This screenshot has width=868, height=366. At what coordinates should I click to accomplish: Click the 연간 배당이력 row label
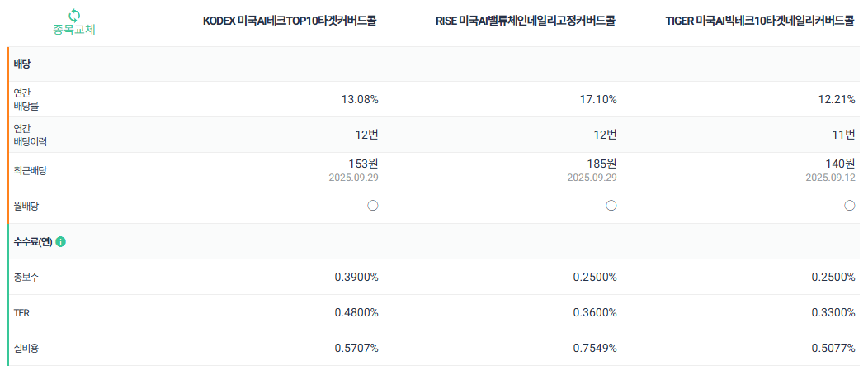tap(30, 135)
